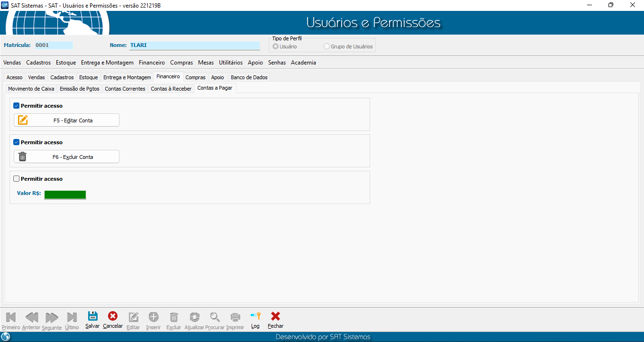Image resolution: width=644 pixels, height=342 pixels.
Task: Click the Salvar floppy disk icon
Action: coord(92,316)
